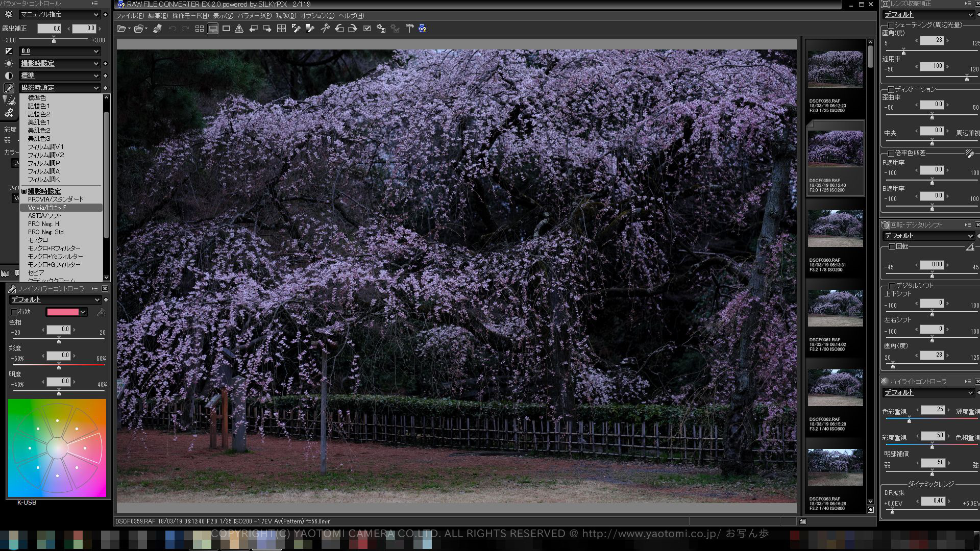The height and width of the screenshot is (551, 980).
Task: Open the white balance 撮影時設定 dropdown
Action: pos(59,63)
